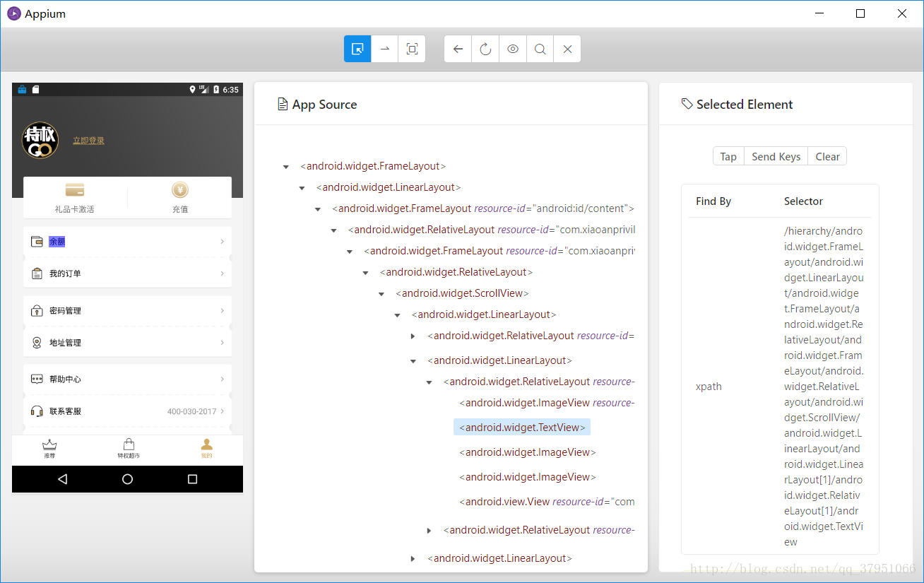This screenshot has width=924, height=583.
Task: Open the 帮助中心 row
Action: click(127, 379)
